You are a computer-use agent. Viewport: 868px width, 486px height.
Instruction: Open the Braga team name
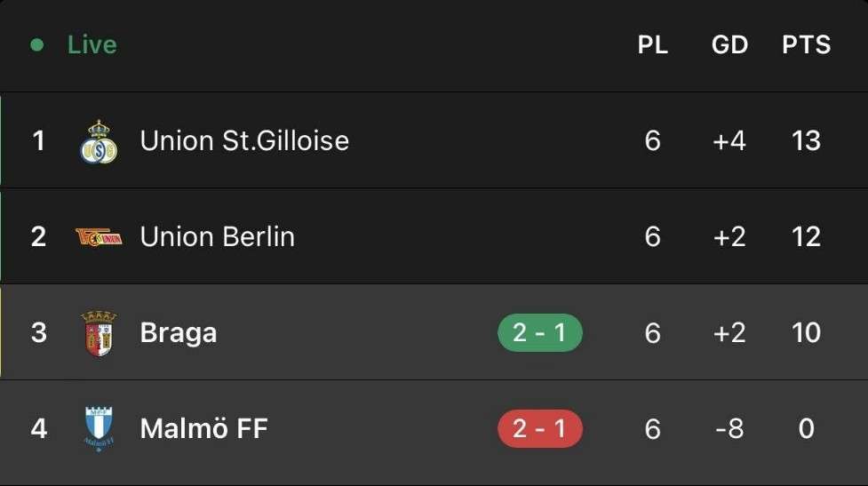tap(179, 333)
